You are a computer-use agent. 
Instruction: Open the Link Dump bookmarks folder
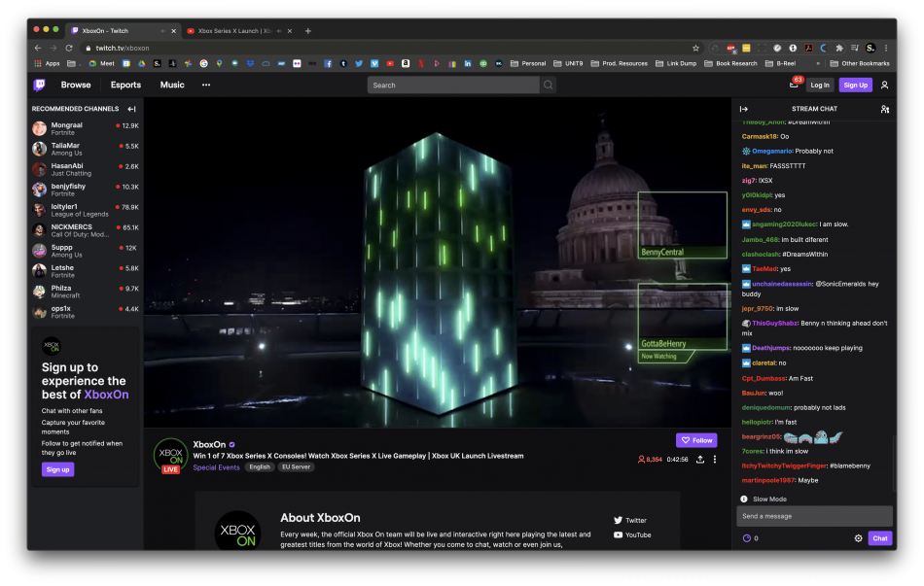click(676, 63)
